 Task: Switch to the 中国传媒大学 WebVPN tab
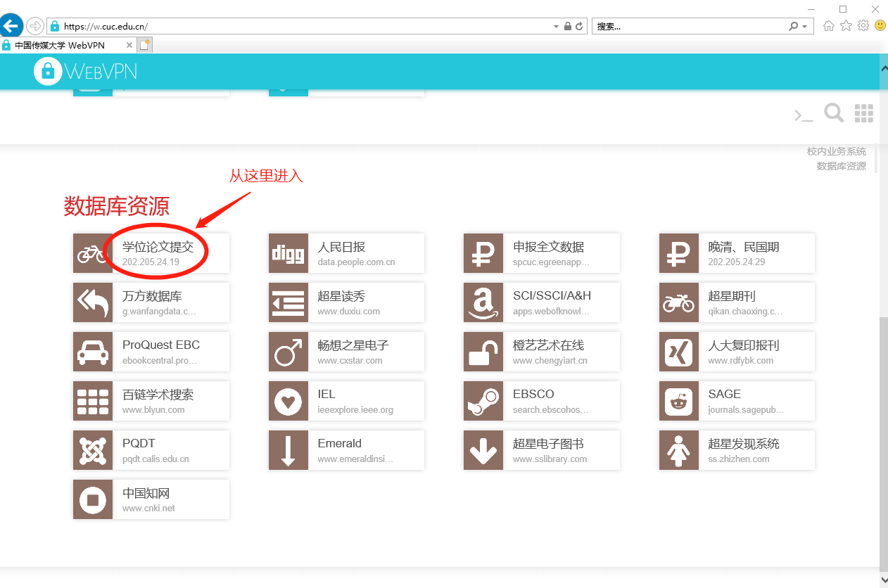coord(68,45)
